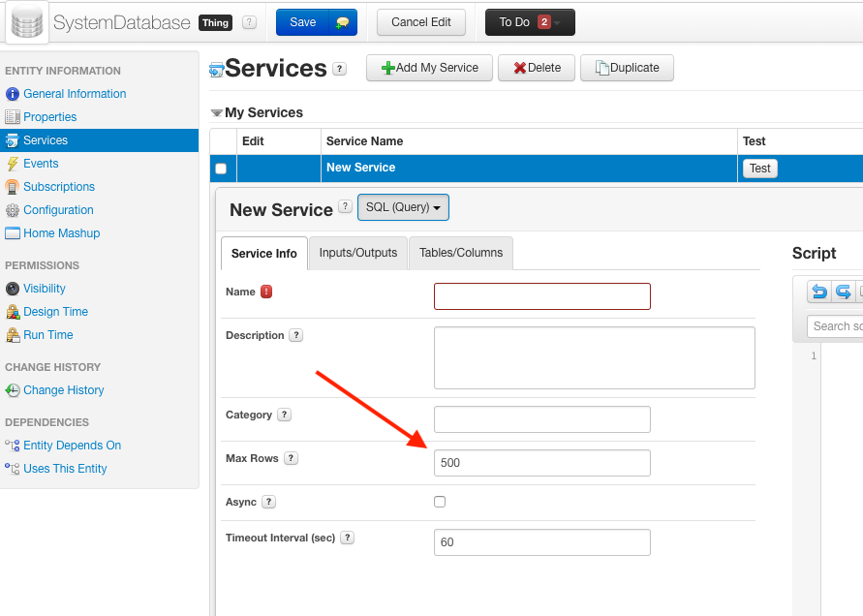The height and width of the screenshot is (616, 863).
Task: Click the Events lightning bolt icon
Action: pos(13,164)
